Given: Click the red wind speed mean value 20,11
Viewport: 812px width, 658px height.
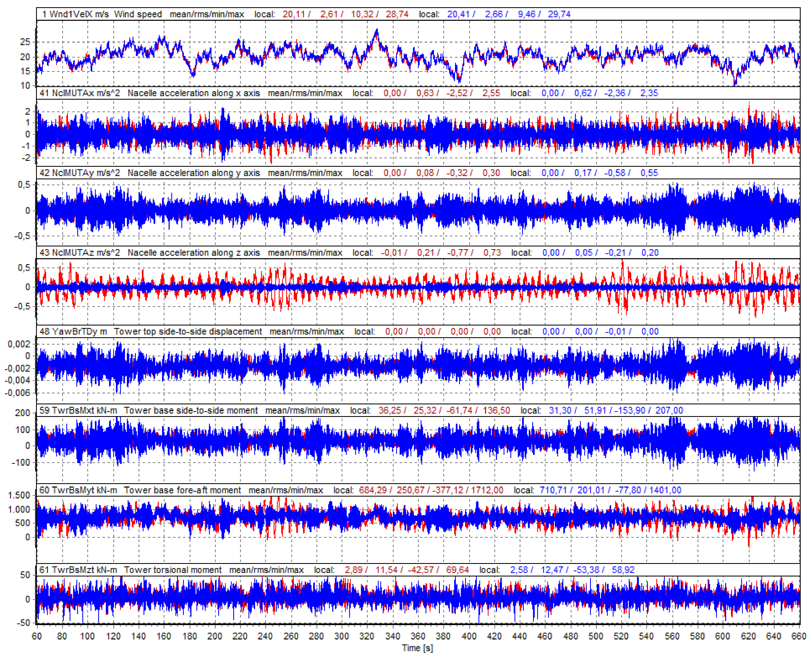Looking at the screenshot, I should click(x=293, y=14).
